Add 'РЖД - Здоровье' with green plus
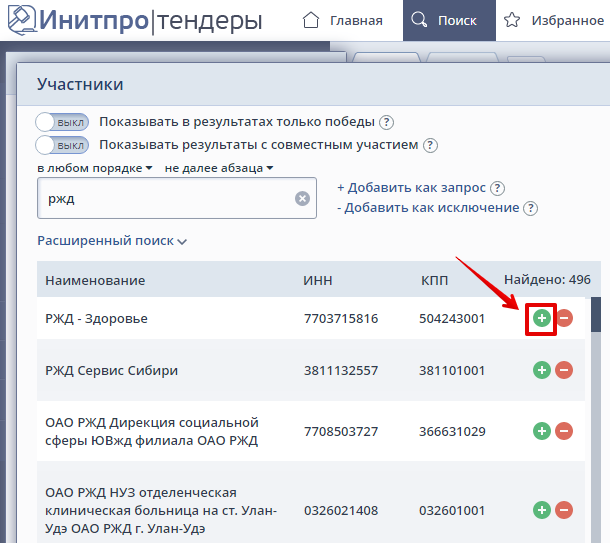610x543 pixels. (x=542, y=318)
